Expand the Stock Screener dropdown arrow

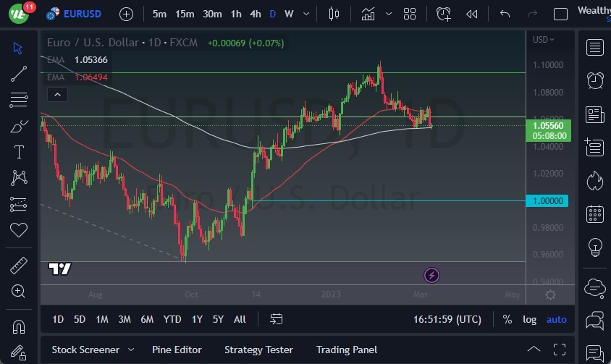pyautogui.click(x=131, y=350)
